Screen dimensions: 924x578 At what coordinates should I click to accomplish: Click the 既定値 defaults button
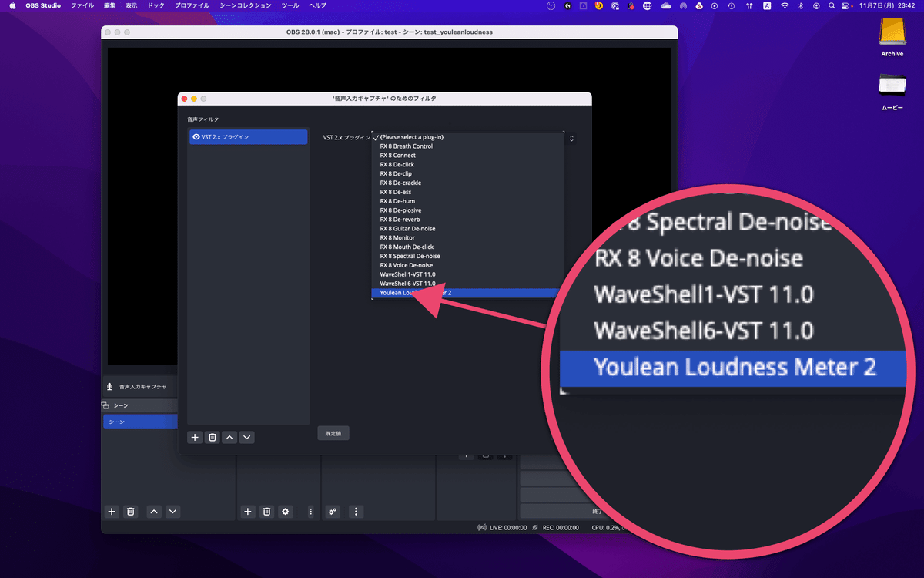pos(333,433)
